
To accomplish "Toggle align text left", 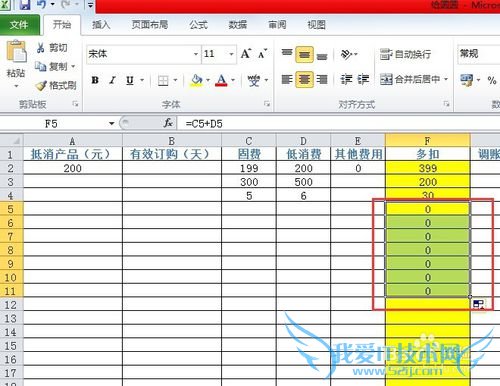I will [x=287, y=79].
